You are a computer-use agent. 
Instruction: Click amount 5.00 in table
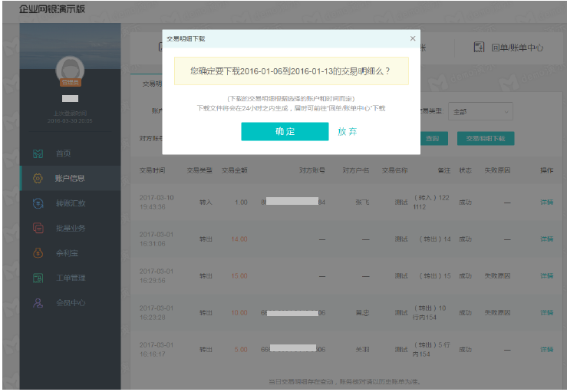point(241,350)
